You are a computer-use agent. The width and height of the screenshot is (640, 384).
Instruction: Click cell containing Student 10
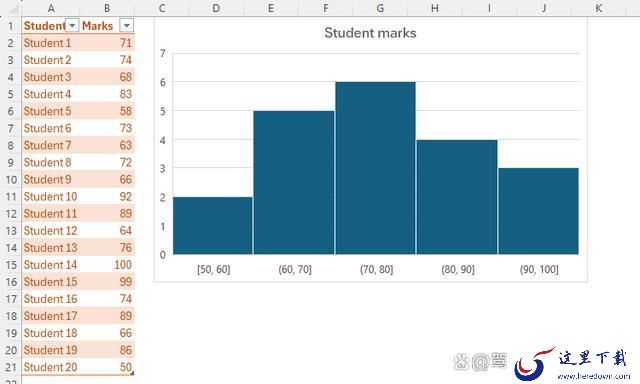coord(50,197)
